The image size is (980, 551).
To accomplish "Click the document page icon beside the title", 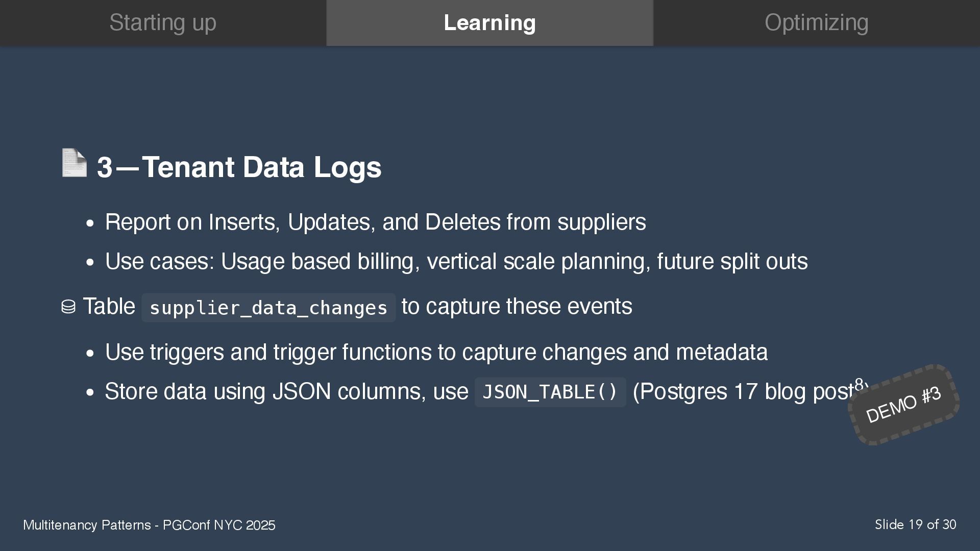I will click(x=75, y=163).
